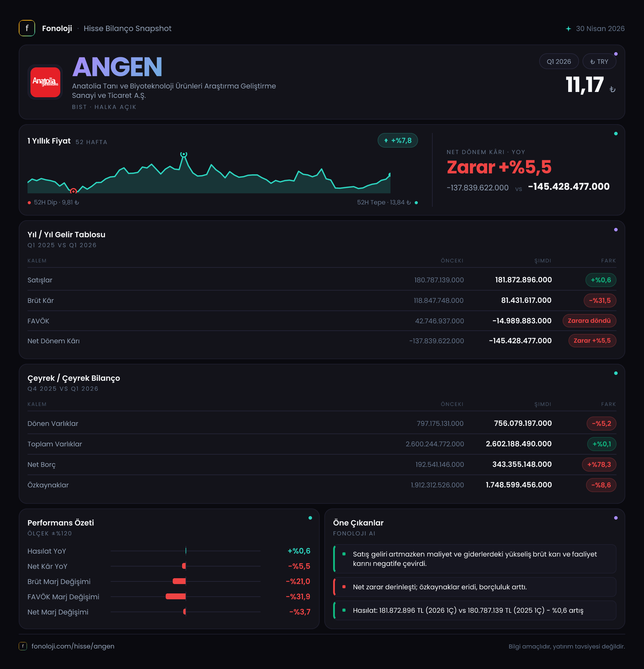Click the Zarara döndü badge in FAVÖK row
Screen dimensions: 644x669
[589, 320]
